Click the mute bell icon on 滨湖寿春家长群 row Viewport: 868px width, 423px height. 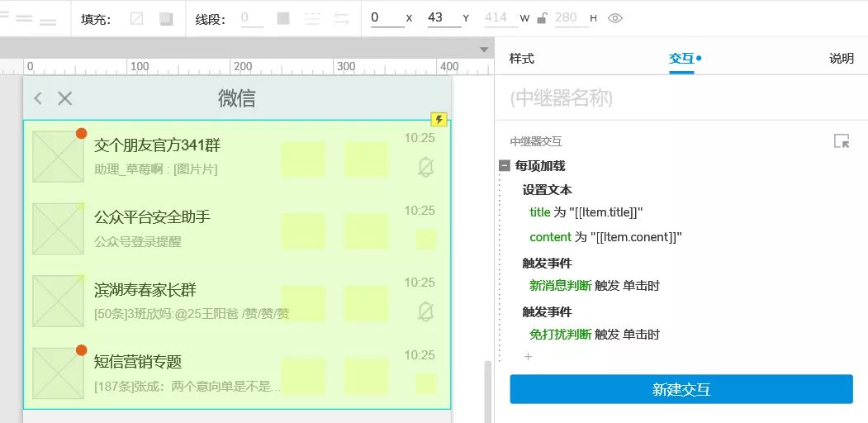425,312
